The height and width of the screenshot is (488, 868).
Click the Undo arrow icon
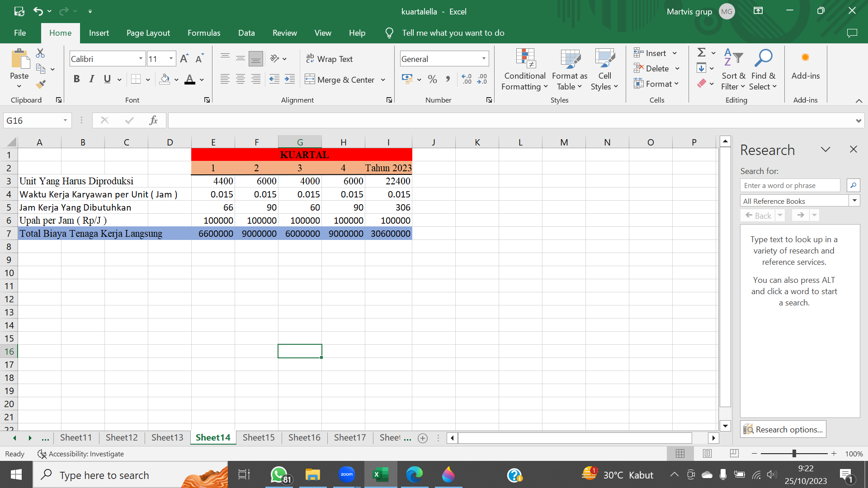tap(38, 11)
